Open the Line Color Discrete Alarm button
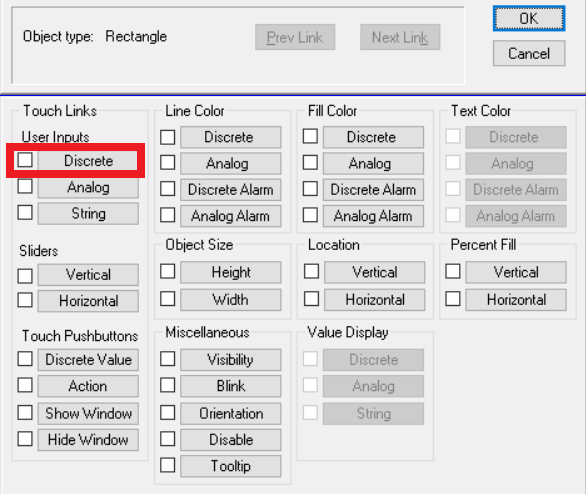Viewport: 586px width, 494px height. coord(231,189)
